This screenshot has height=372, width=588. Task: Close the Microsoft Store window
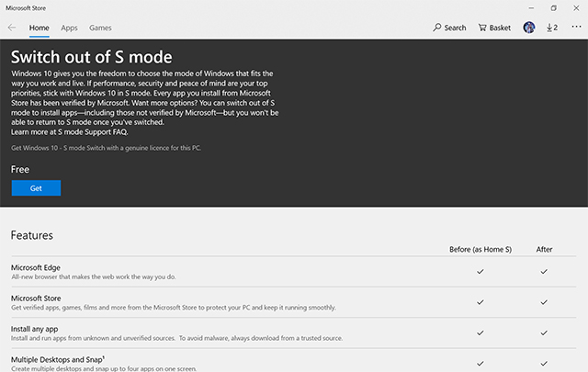pyautogui.click(x=576, y=8)
